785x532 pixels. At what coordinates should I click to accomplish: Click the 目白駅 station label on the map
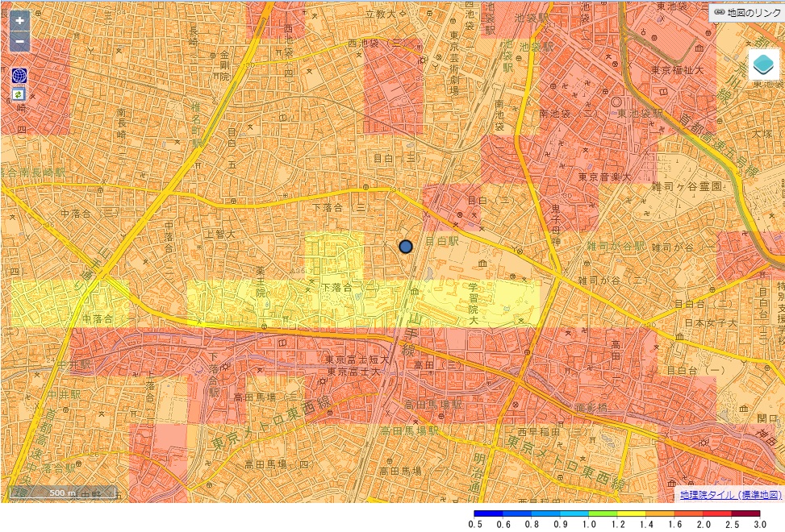click(442, 241)
